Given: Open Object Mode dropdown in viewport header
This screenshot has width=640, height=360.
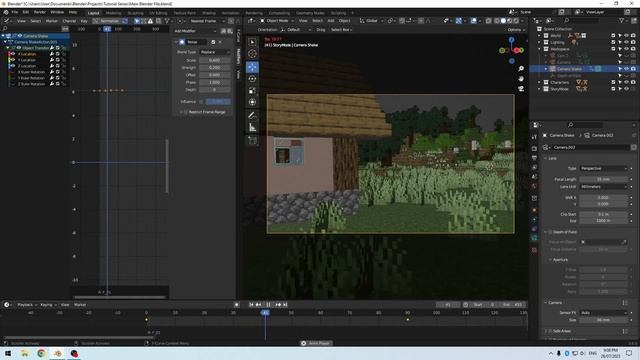Looking at the screenshot, I should 276,20.
